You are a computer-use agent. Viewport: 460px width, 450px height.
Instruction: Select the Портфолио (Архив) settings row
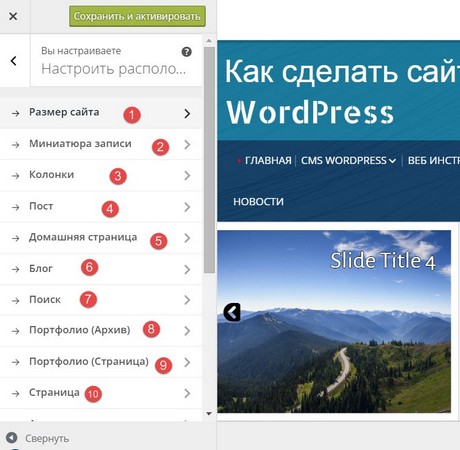tap(101, 331)
